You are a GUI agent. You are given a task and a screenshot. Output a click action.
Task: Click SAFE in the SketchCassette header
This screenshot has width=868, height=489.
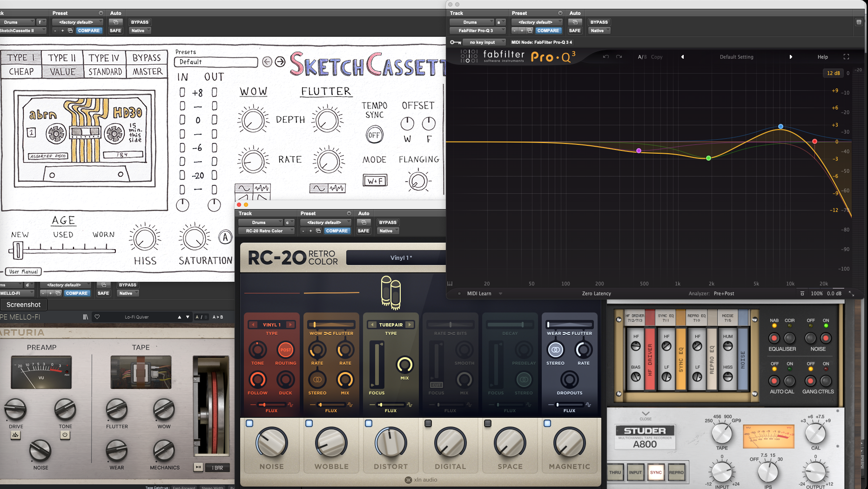[115, 30]
